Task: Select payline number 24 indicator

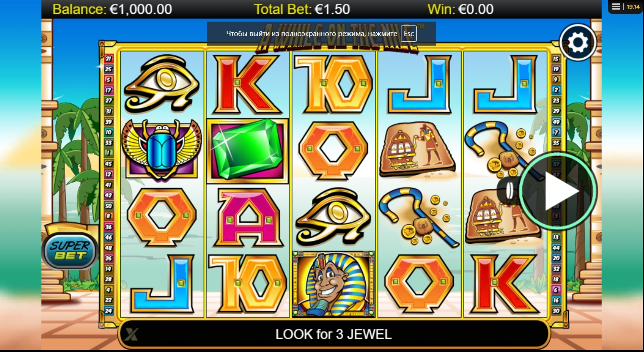Action: pyautogui.click(x=108, y=311)
